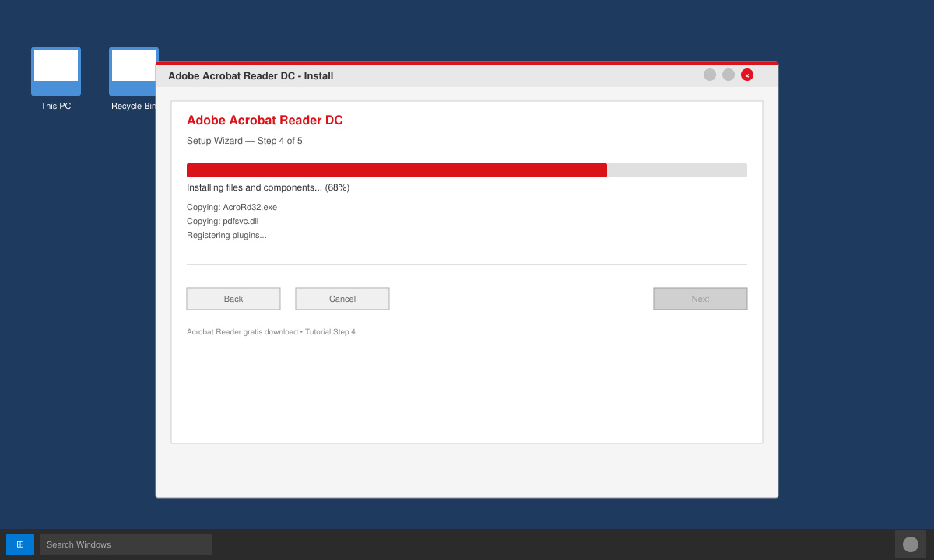
Task: Click the 'Copying: pdfsvc.dll' log line
Action: point(223,221)
